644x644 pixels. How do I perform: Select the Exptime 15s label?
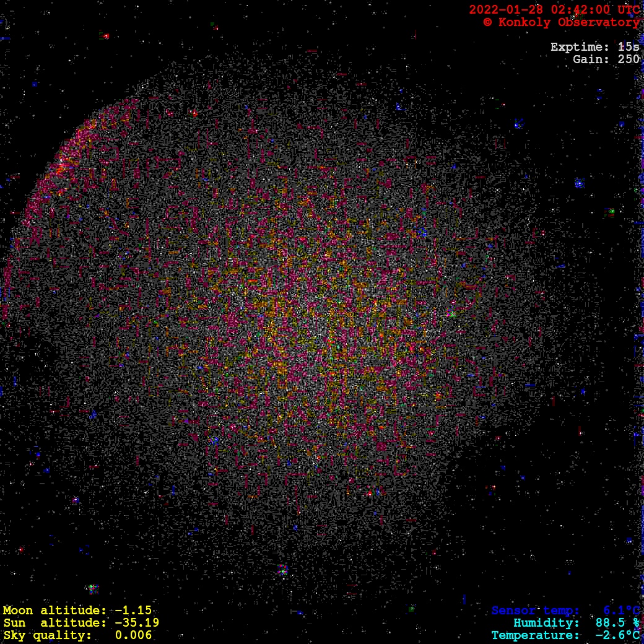[594, 47]
